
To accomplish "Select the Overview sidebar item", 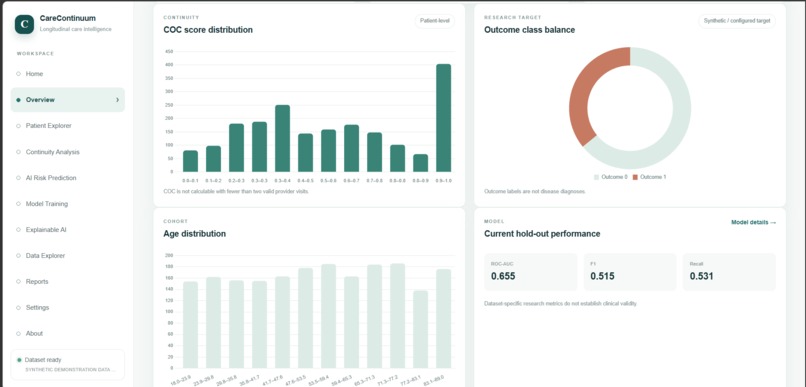I will (x=67, y=100).
